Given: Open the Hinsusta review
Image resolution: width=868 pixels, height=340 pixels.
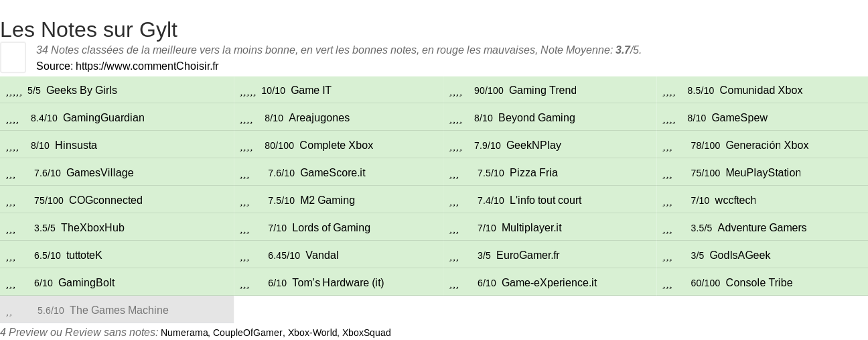Looking at the screenshot, I should click(x=76, y=145).
